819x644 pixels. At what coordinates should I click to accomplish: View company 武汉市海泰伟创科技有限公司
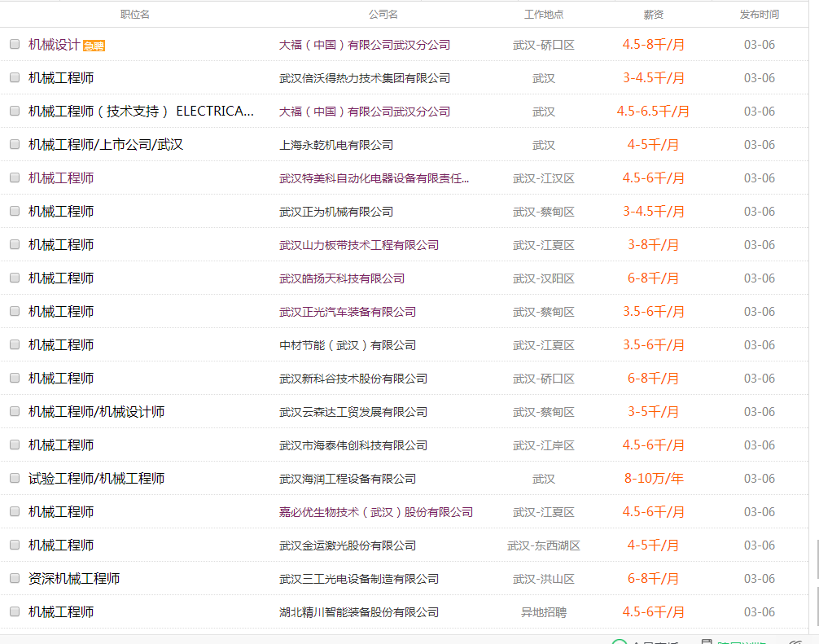click(x=353, y=445)
